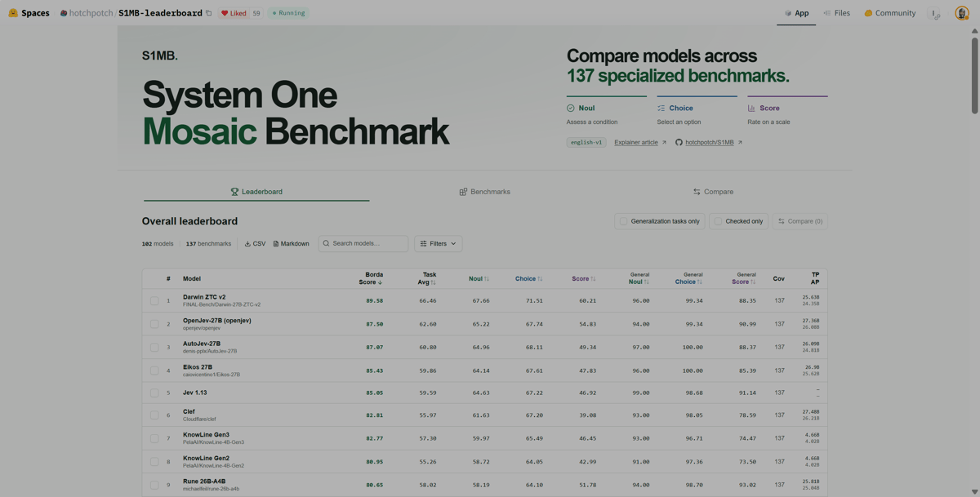The height and width of the screenshot is (497, 980).
Task: Open the Hugging Face Spaces home logo
Action: (29, 13)
